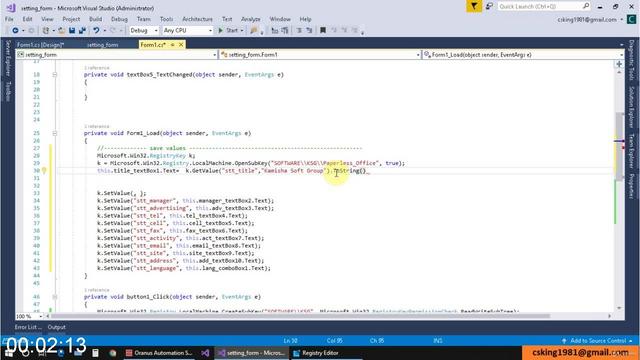
Task: Open the Solution Explorer side tab
Action: (x=631, y=107)
